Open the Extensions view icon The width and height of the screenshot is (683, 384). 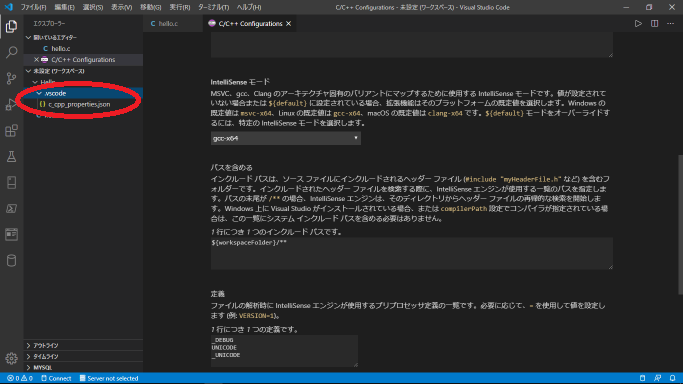(x=11, y=131)
